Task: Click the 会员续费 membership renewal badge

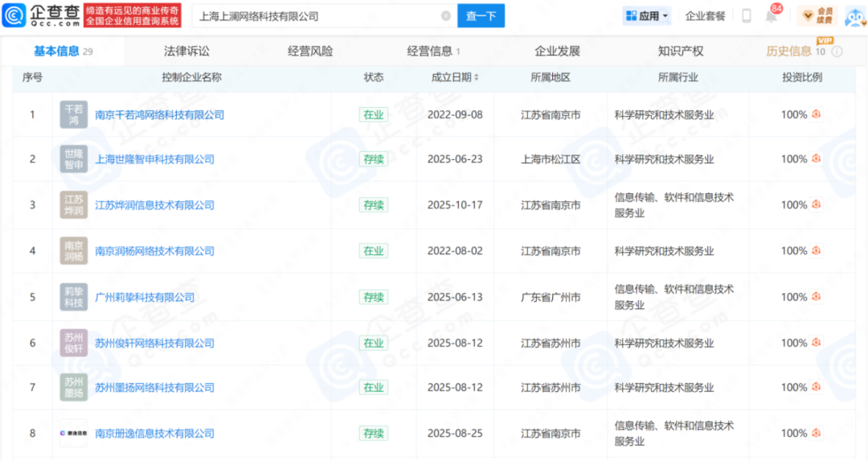Action: tap(817, 16)
